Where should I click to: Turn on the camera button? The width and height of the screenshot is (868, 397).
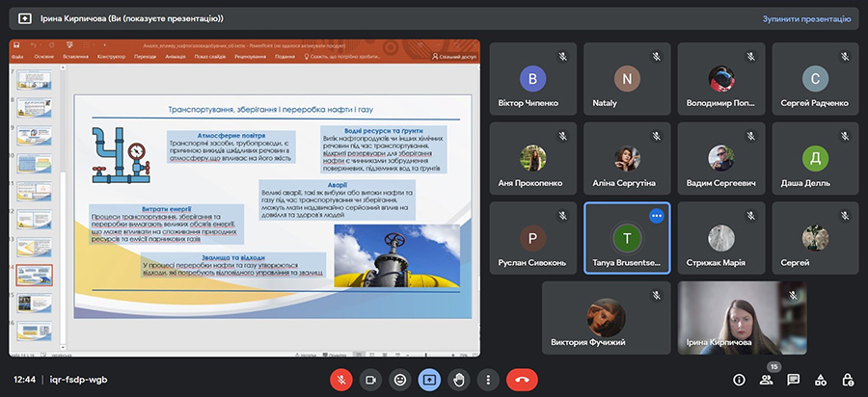(x=370, y=380)
